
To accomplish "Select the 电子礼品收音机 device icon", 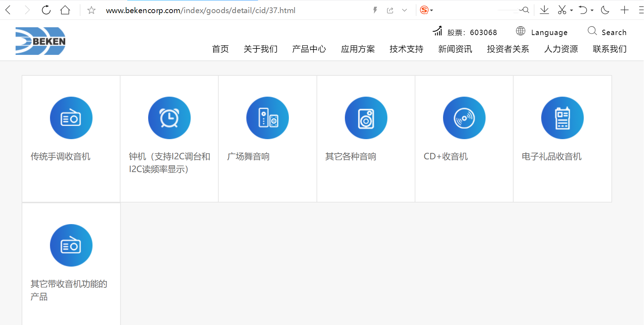I will coord(562,118).
